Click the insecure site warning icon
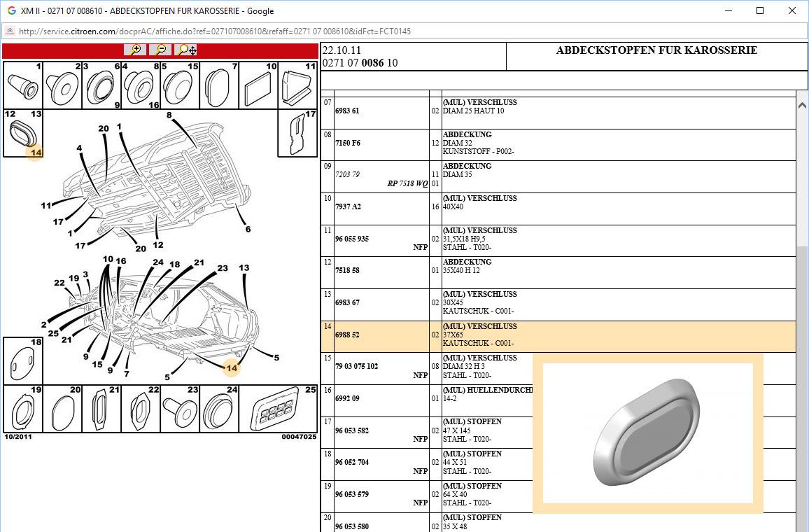The height and width of the screenshot is (532, 809). pyautogui.click(x=10, y=31)
